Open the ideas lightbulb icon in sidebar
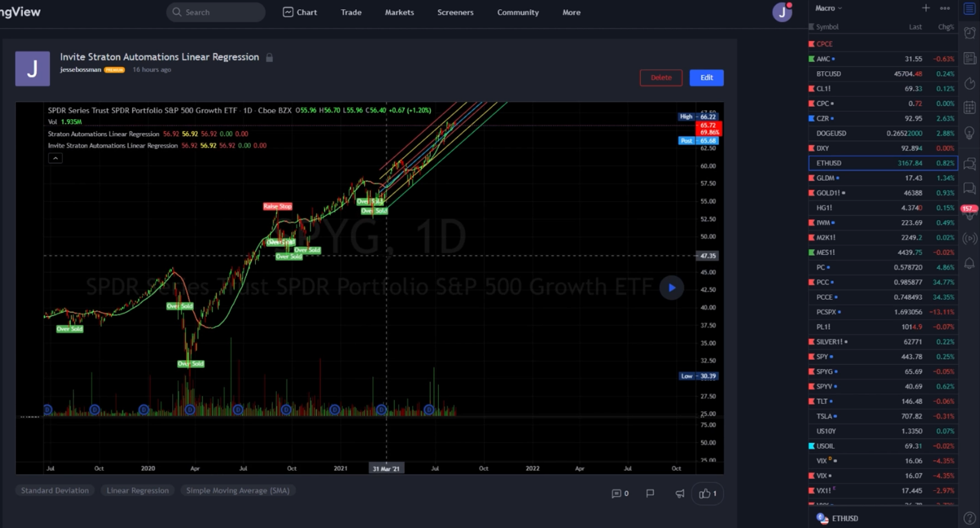 point(969,133)
